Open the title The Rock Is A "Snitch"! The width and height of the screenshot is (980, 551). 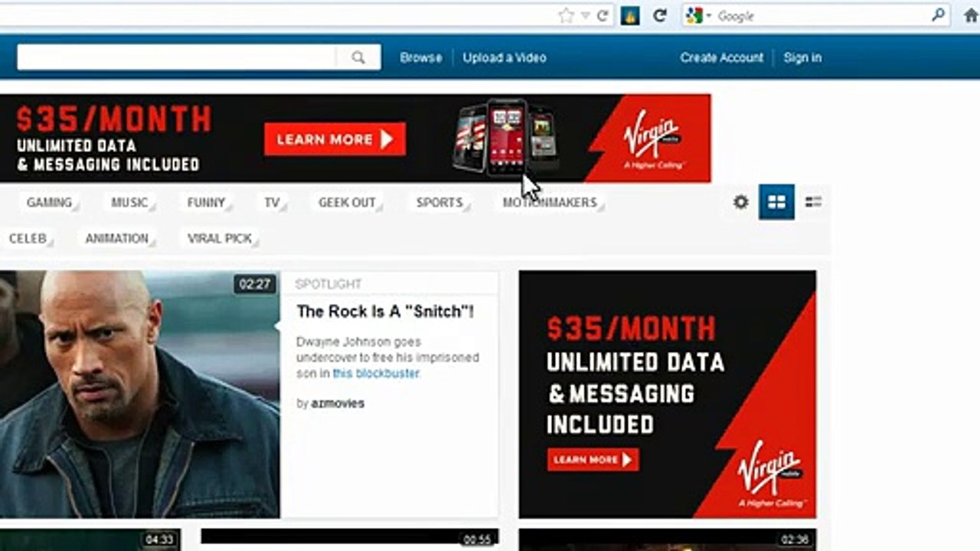pos(385,311)
